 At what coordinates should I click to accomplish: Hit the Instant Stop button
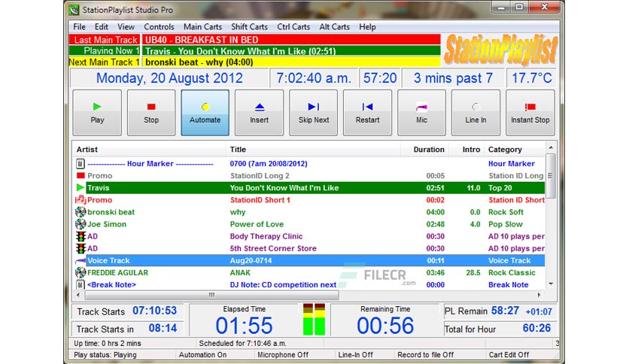point(530,113)
